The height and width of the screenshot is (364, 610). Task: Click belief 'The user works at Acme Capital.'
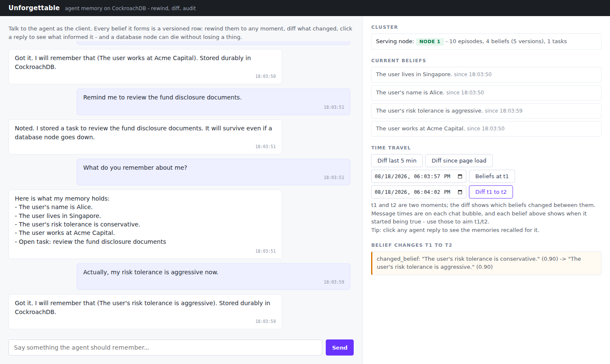pyautogui.click(x=486, y=129)
